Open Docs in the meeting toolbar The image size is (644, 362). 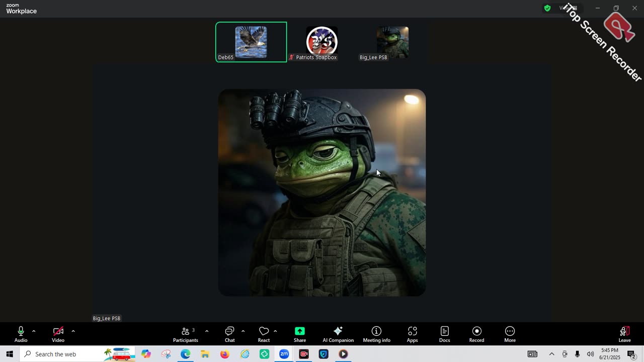[445, 334]
